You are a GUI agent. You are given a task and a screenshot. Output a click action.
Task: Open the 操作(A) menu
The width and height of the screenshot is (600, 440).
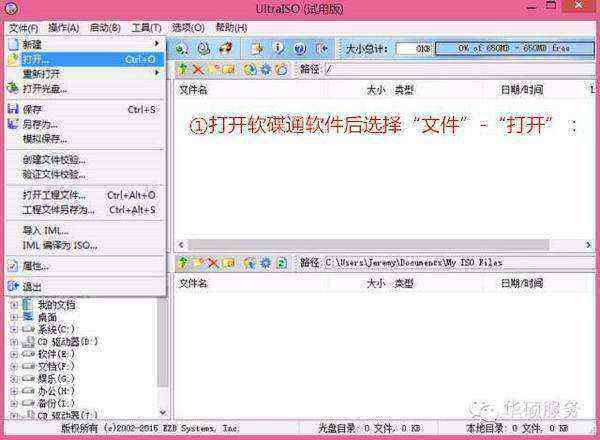coord(64,28)
